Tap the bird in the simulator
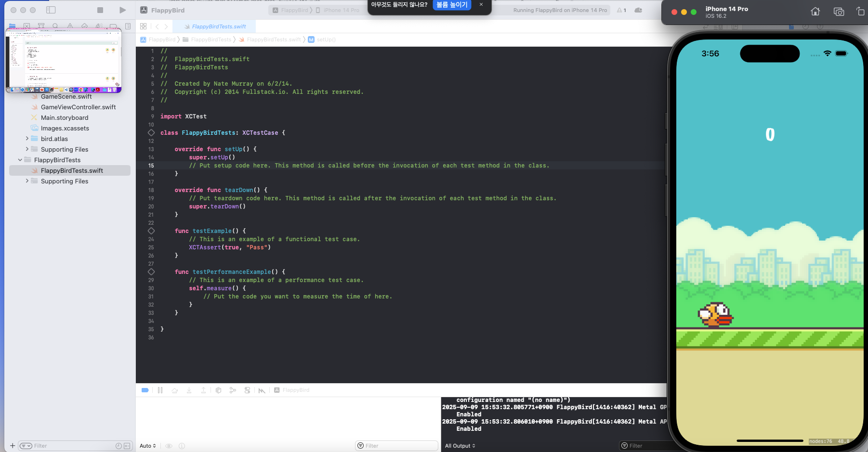868x452 pixels. (x=715, y=315)
